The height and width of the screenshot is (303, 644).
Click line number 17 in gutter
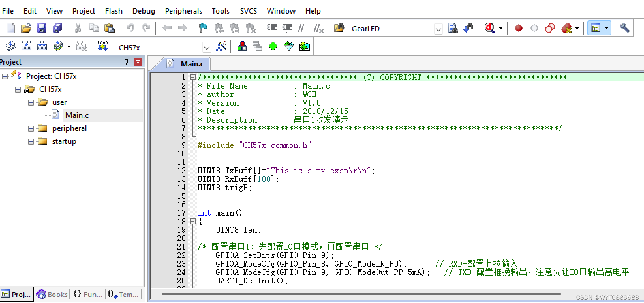click(181, 213)
